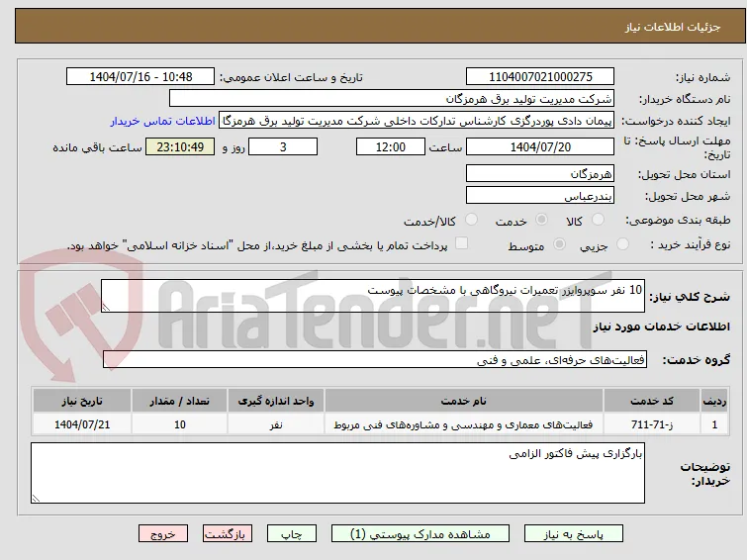The height and width of the screenshot is (560, 747).
Task: Click row number cell 1
Action: tap(714, 424)
